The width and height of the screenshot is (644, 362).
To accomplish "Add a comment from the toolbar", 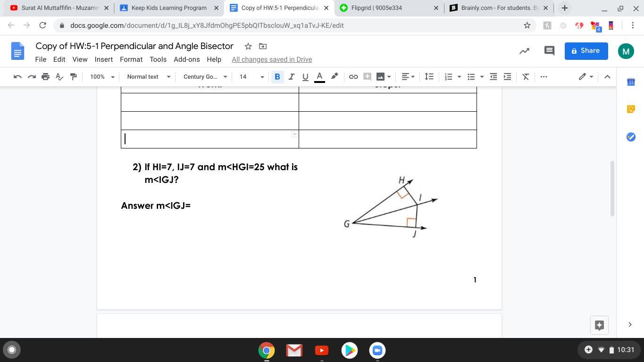I will 367,77.
